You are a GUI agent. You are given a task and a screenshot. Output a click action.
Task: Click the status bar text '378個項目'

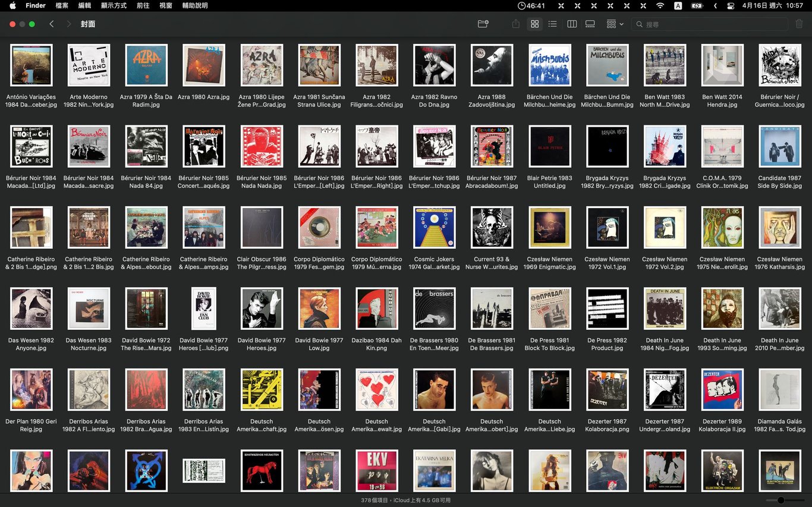375,500
